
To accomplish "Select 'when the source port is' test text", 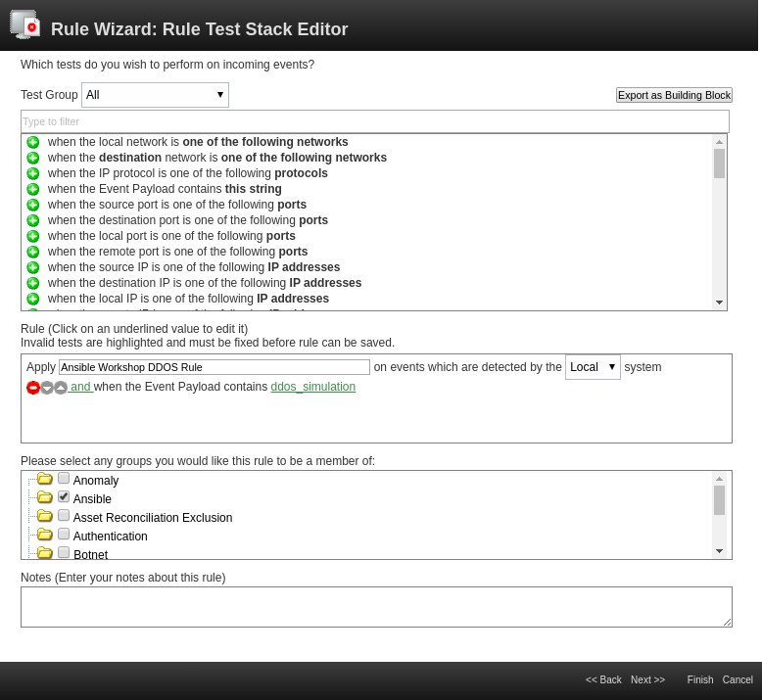I will pyautogui.click(x=177, y=205).
